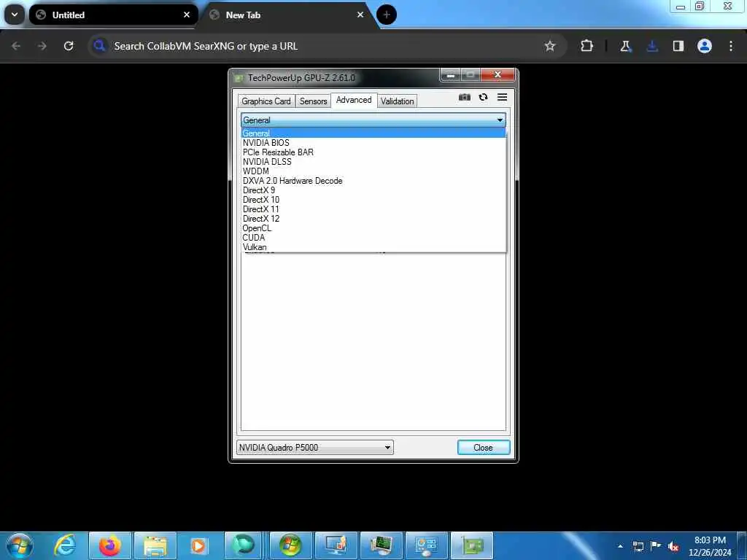
Task: Choose General in the dropdown list
Action: tap(373, 133)
